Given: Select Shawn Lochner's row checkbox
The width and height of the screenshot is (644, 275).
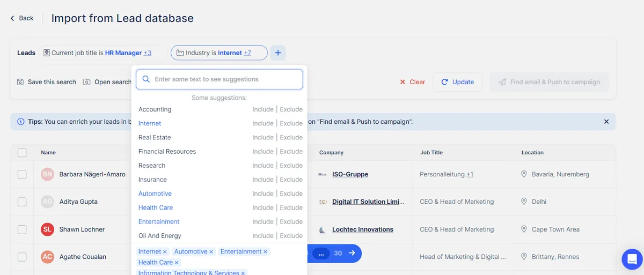Looking at the screenshot, I should tap(22, 229).
